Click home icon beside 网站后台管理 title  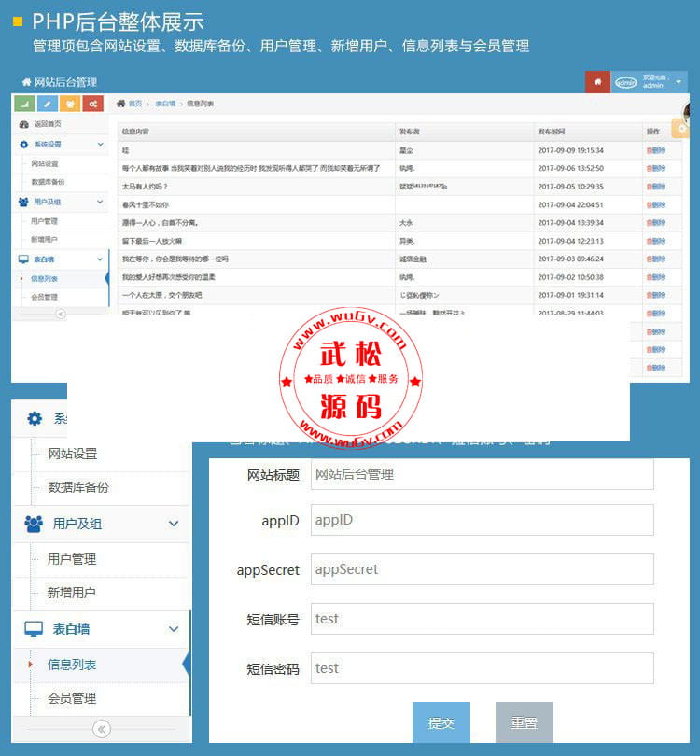(x=26, y=82)
